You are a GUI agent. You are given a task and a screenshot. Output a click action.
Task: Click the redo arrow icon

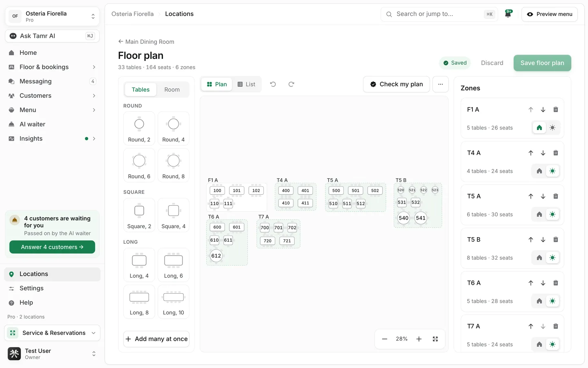(291, 84)
